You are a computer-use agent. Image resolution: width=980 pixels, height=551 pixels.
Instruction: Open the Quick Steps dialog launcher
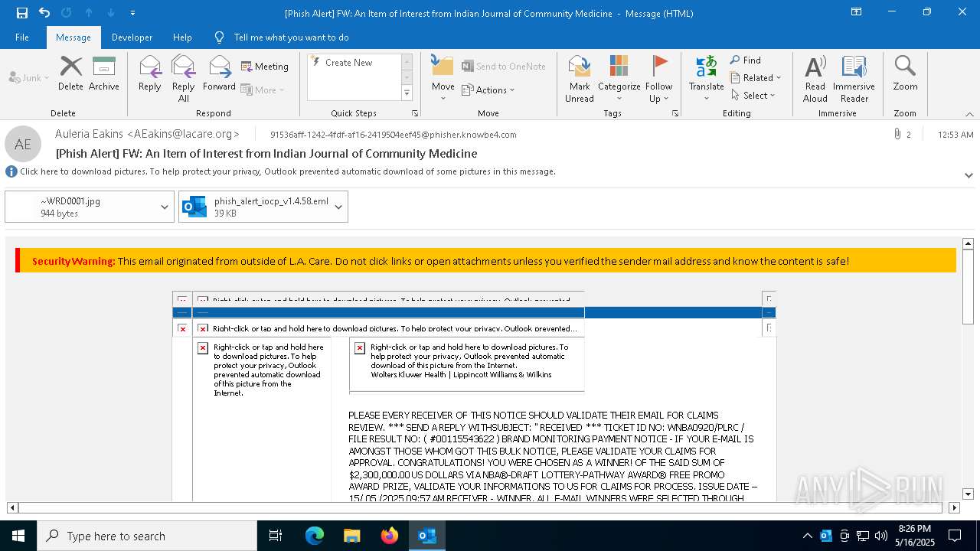coord(415,113)
